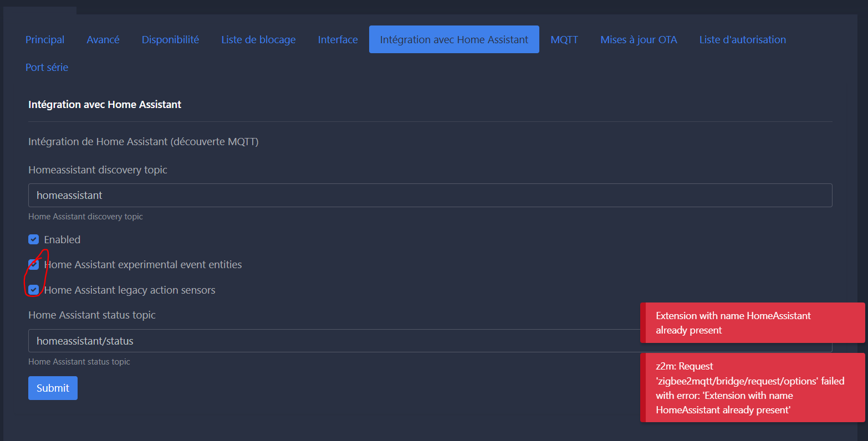Switch to Mises à jour OTA tab
Viewport: 868px width, 441px height.
pyautogui.click(x=639, y=39)
